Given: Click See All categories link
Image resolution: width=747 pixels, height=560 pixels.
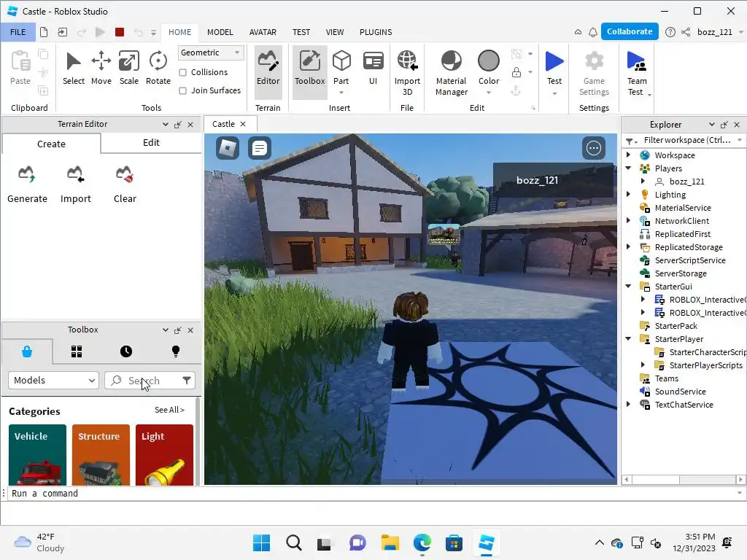Looking at the screenshot, I should click(x=169, y=410).
